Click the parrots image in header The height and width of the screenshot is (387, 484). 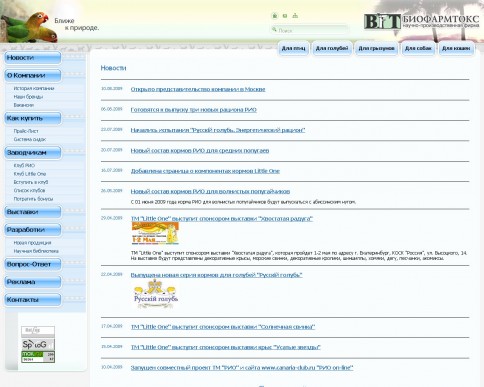28,26
